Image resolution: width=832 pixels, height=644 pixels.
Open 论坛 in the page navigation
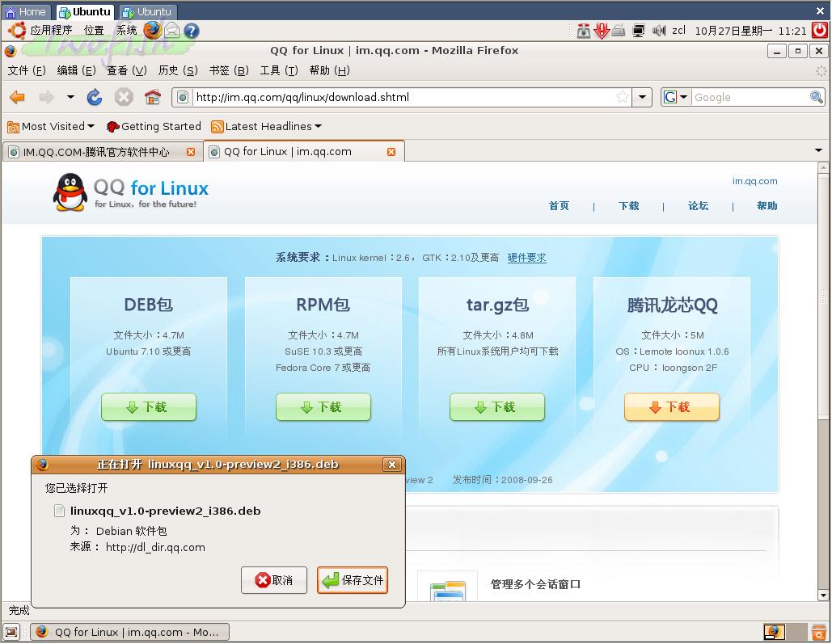[699, 206]
